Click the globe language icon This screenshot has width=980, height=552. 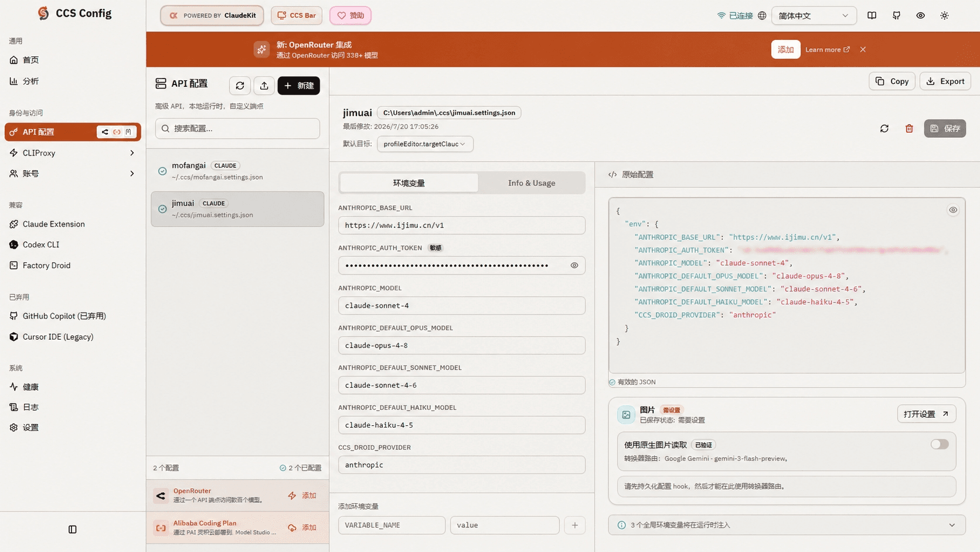pos(762,15)
